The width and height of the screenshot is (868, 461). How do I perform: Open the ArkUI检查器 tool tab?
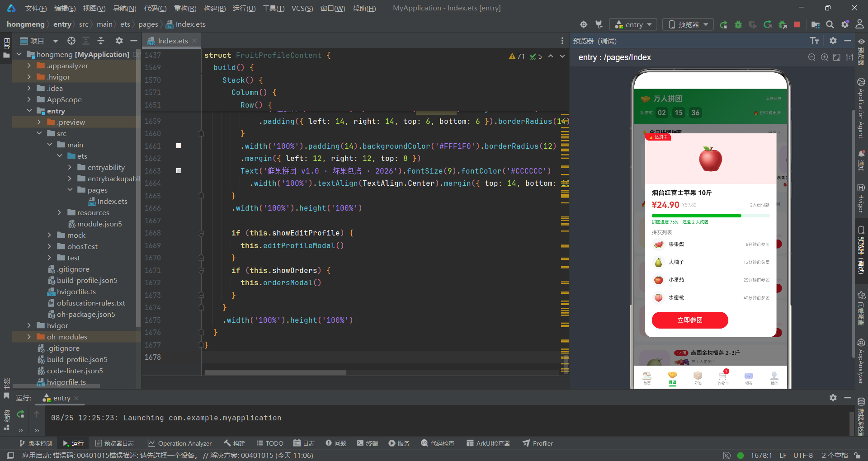click(488, 443)
